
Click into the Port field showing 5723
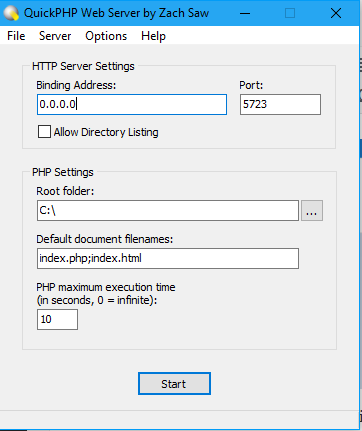(280, 105)
